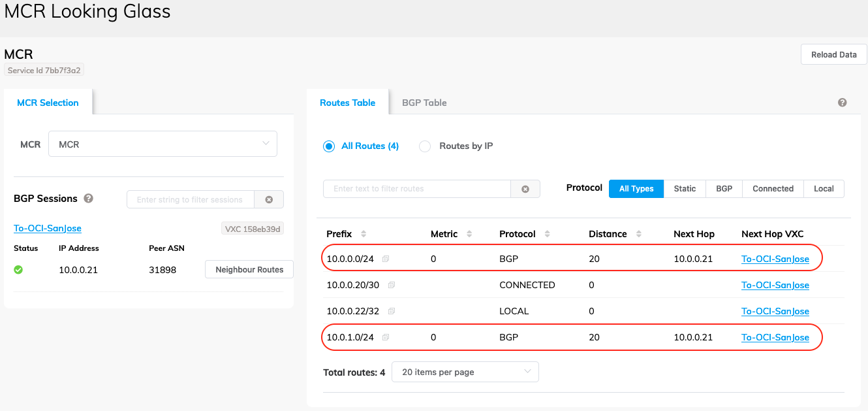Open the items per page dropdown

465,372
